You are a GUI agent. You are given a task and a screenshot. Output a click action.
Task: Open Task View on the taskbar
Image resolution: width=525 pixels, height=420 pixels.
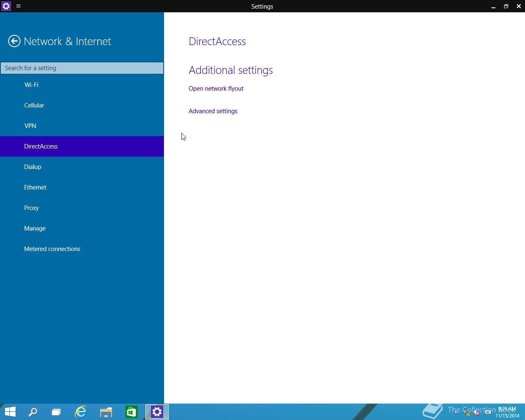point(56,412)
